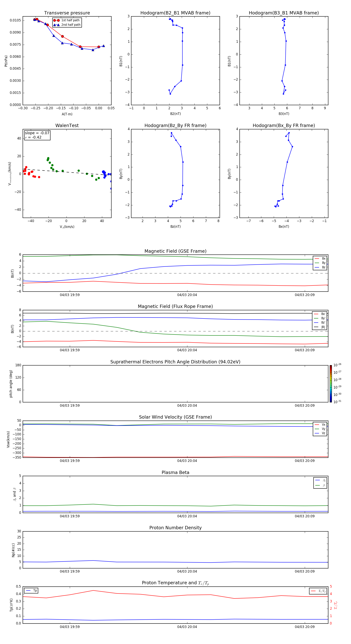Click the "Hodogram(B2_B1 MVAB frame)" title
The image size is (351, 644).
(x=175, y=13)
